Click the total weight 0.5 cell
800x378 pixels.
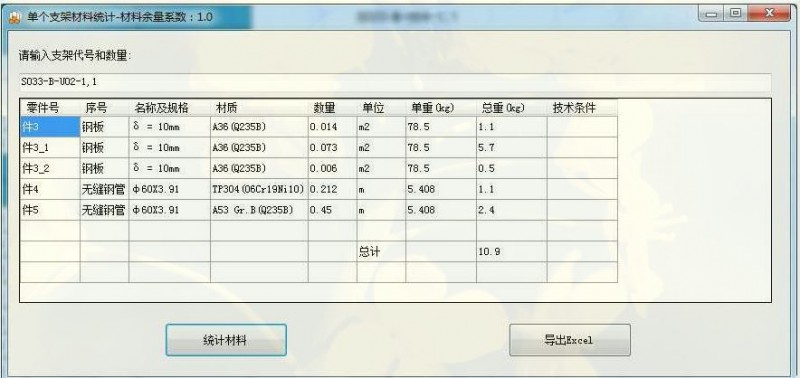tap(512, 169)
